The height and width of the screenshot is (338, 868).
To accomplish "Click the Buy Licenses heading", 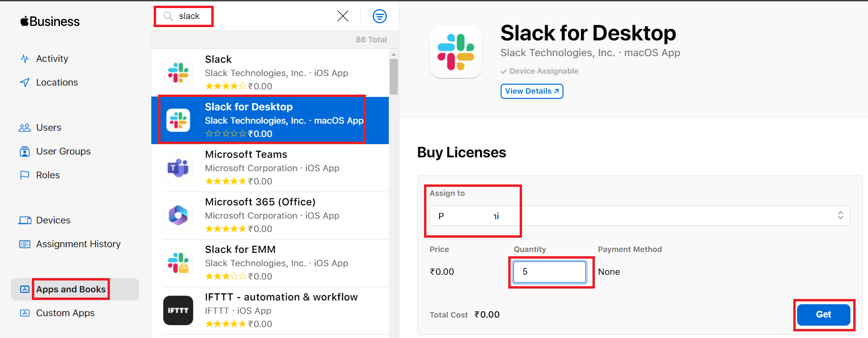I will (x=462, y=153).
